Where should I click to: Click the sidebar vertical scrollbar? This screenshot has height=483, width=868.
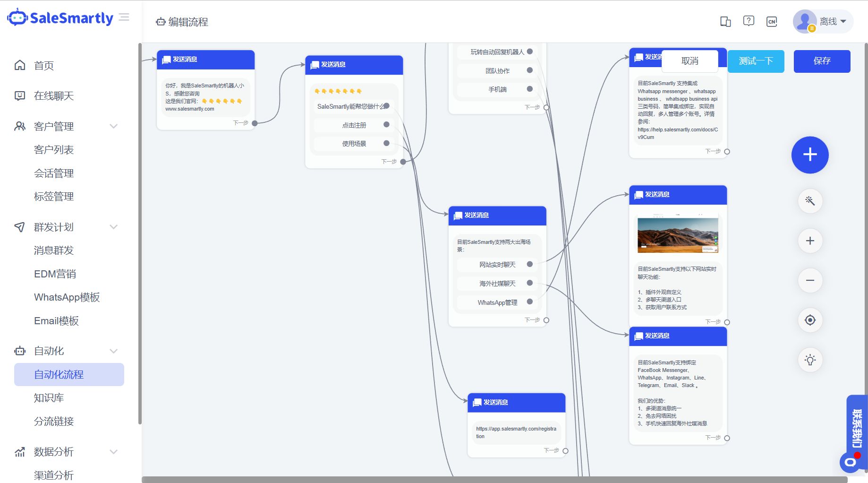[x=140, y=233]
